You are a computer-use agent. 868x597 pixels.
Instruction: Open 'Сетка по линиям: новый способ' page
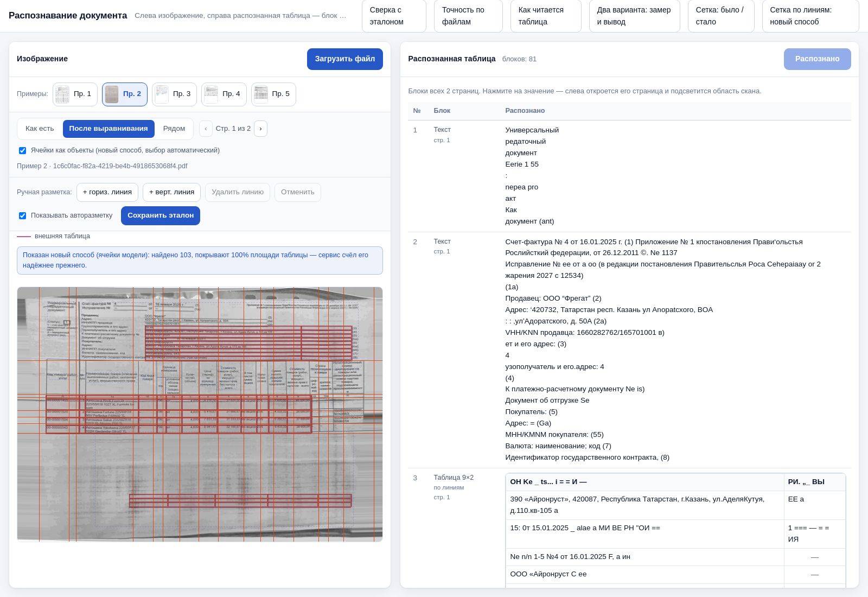click(x=811, y=16)
